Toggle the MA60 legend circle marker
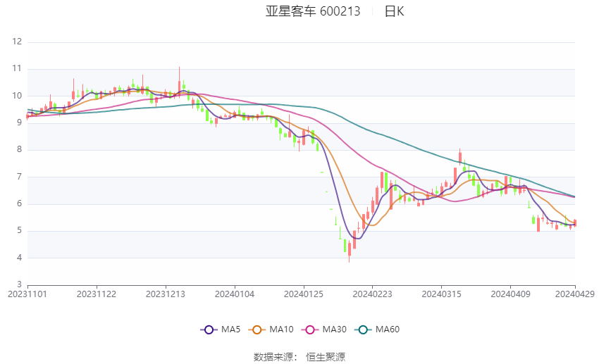The width and height of the screenshot is (599, 364). click(364, 330)
